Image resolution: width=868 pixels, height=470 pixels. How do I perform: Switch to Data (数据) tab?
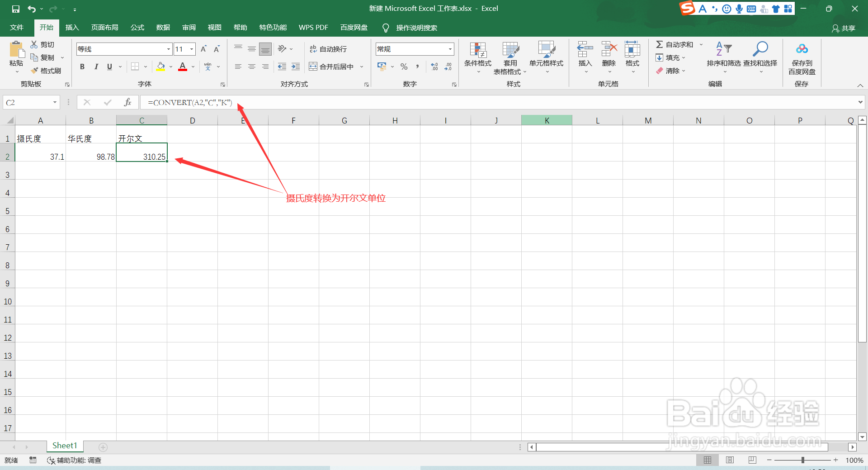(x=163, y=28)
